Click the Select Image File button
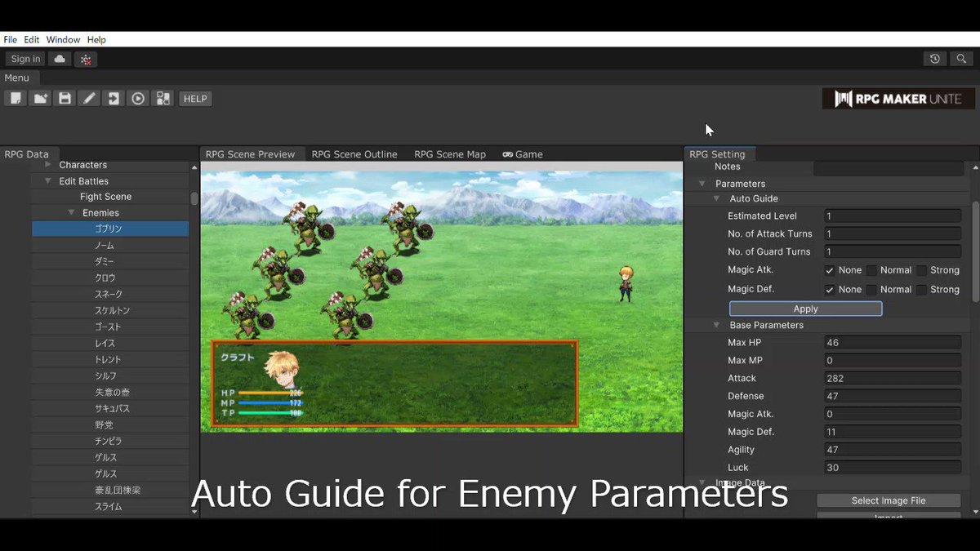The height and width of the screenshot is (551, 980). 888,500
